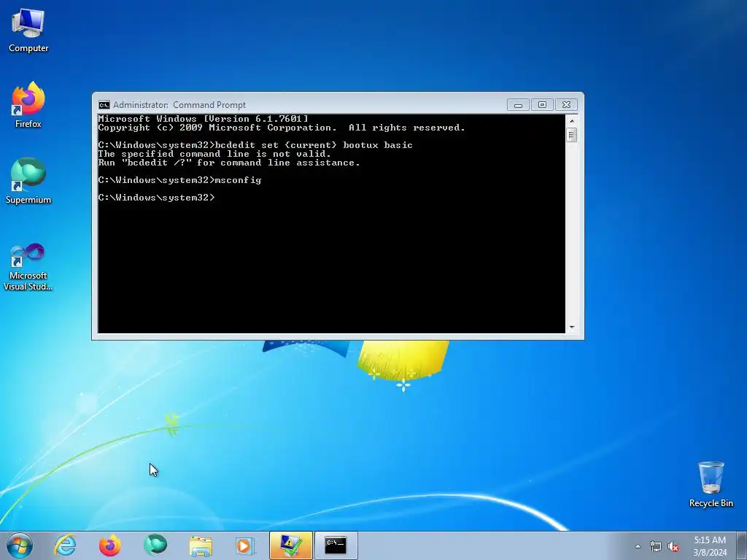Click the last empty C:\Windows\system32> prompt
The width and height of the screenshot is (747, 560).
click(x=157, y=198)
